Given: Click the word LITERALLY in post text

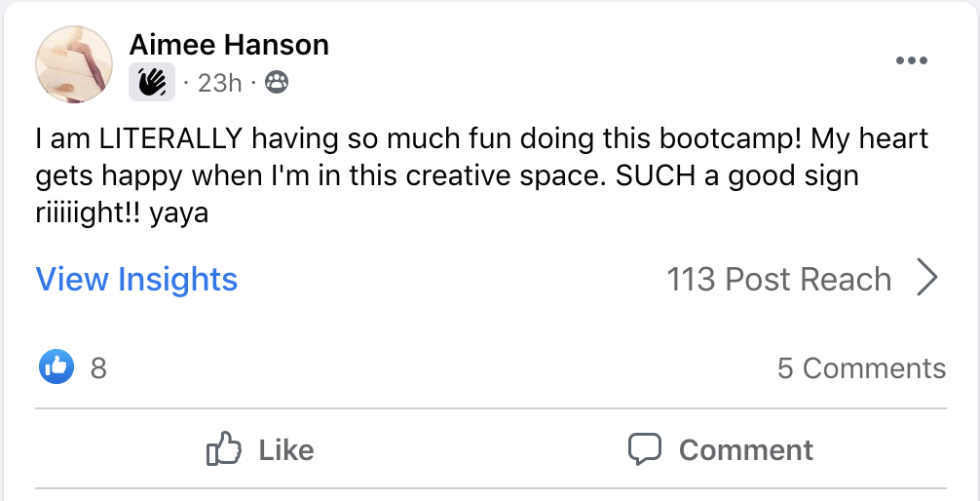Looking at the screenshot, I should tap(170, 138).
